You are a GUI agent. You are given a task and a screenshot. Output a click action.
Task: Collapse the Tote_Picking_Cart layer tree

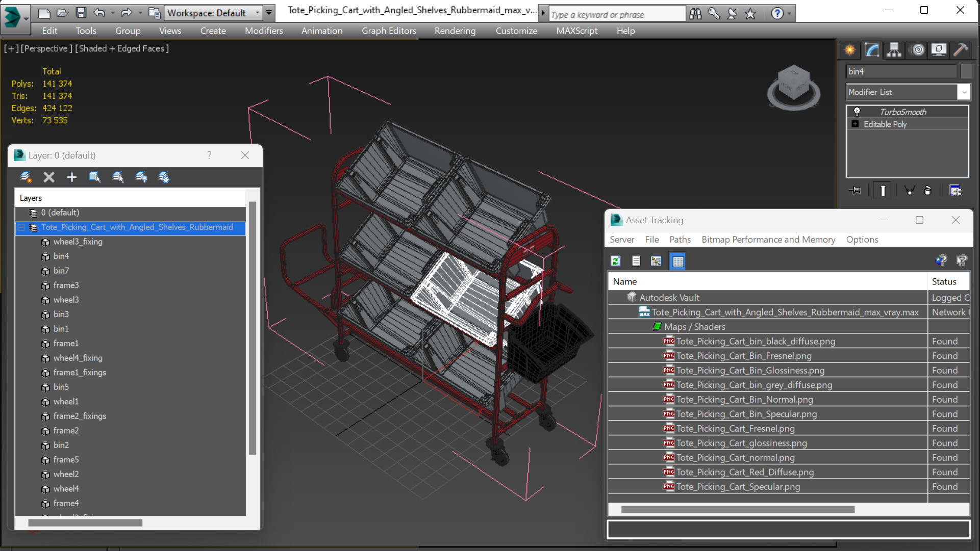[21, 227]
